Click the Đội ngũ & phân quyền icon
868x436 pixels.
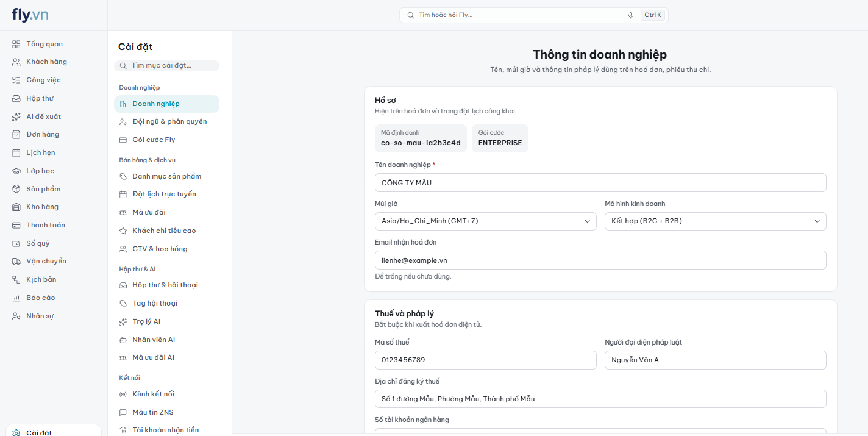pos(123,121)
